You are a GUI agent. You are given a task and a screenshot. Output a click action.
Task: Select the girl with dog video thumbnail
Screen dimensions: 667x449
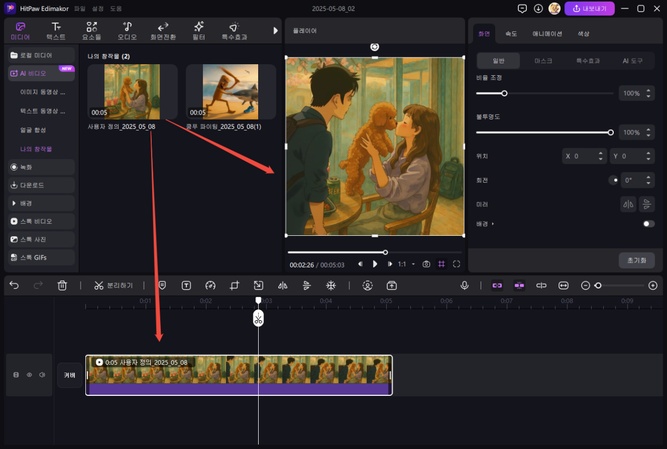point(132,91)
